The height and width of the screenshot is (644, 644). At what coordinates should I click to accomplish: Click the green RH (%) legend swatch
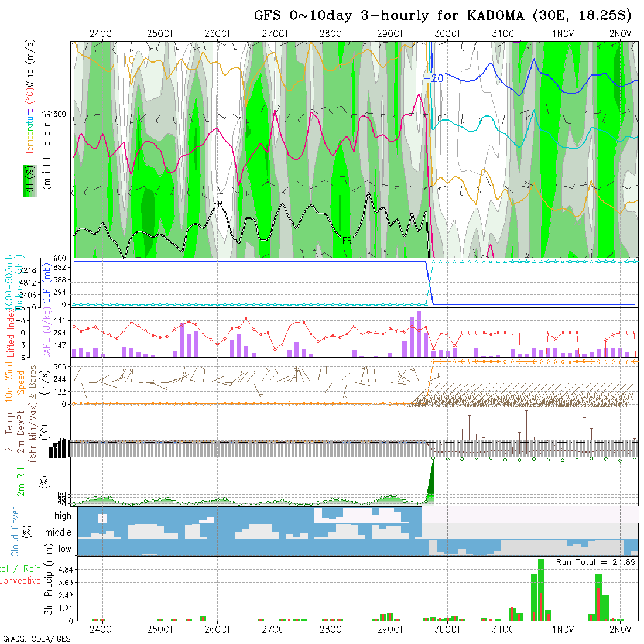pos(30,181)
